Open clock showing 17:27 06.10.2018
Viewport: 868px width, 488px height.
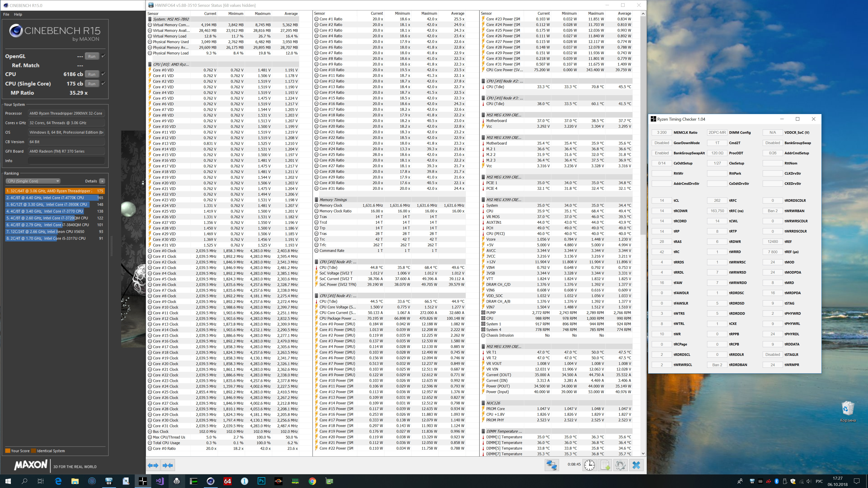point(837,481)
